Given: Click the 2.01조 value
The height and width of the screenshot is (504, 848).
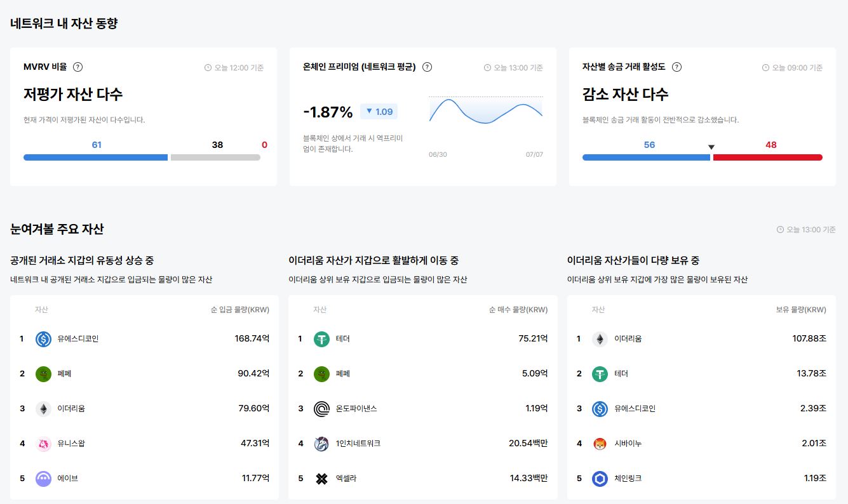Looking at the screenshot, I should pos(814,443).
